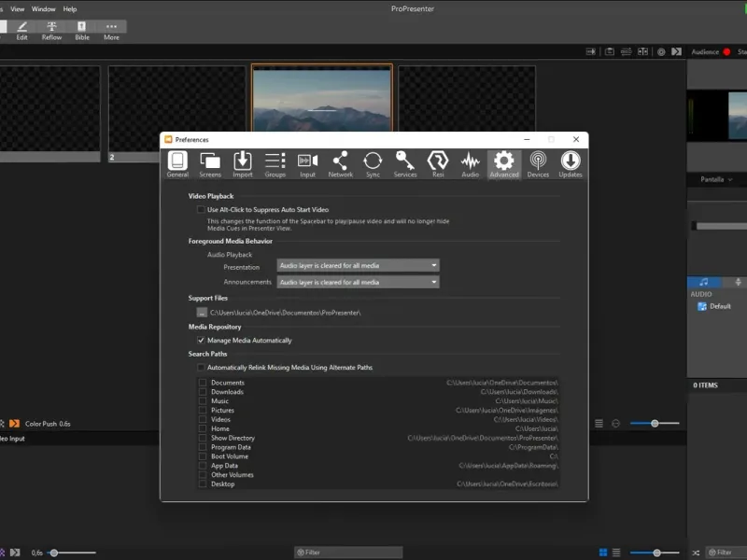
Task: Open Sync preferences tab
Action: [373, 164]
